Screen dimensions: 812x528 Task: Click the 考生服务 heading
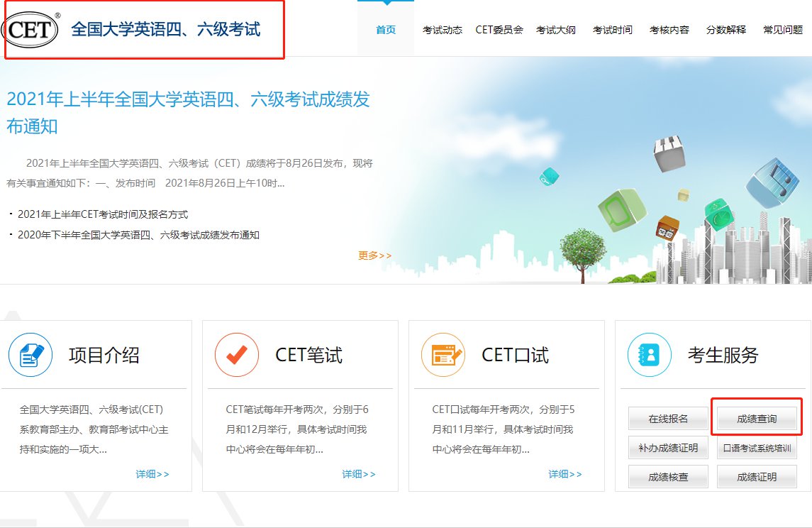point(723,355)
